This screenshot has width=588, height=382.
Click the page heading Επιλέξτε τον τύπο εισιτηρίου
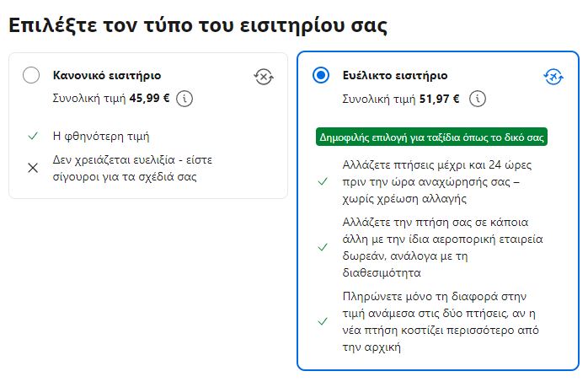click(198, 25)
